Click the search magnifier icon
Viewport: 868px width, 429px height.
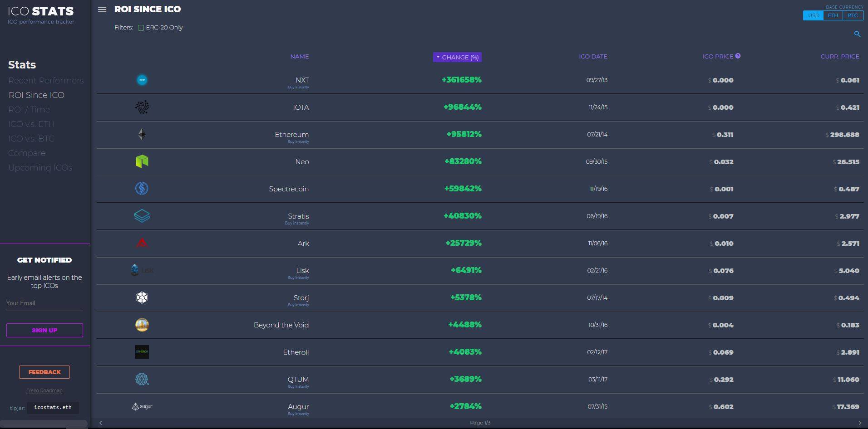pyautogui.click(x=857, y=34)
